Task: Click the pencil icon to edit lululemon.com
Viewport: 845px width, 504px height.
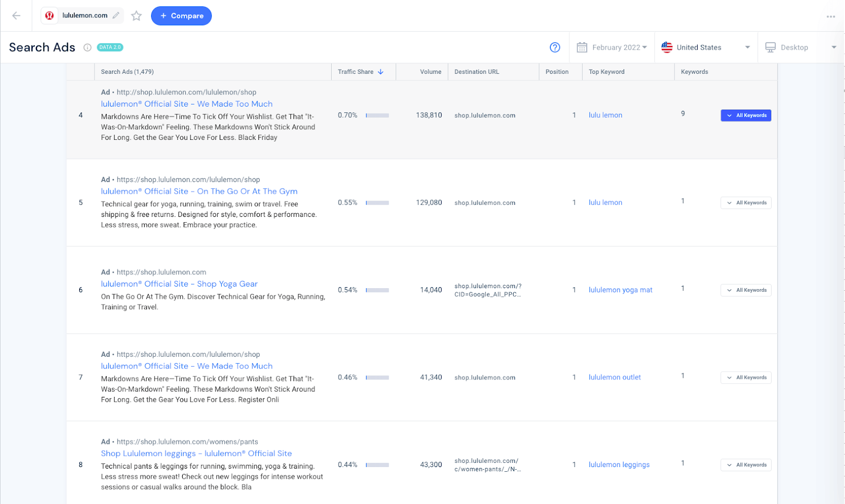Action: [116, 15]
